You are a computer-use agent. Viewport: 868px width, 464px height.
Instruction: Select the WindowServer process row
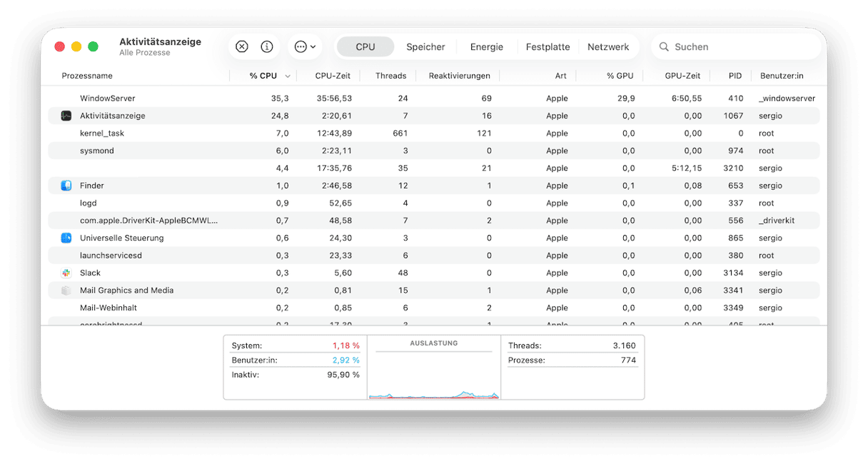[x=434, y=99]
